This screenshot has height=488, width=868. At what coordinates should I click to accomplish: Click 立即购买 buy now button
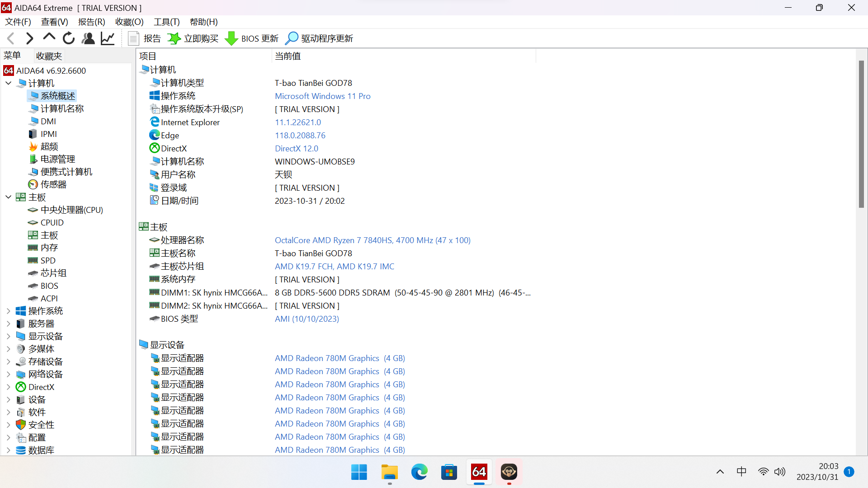pos(193,38)
